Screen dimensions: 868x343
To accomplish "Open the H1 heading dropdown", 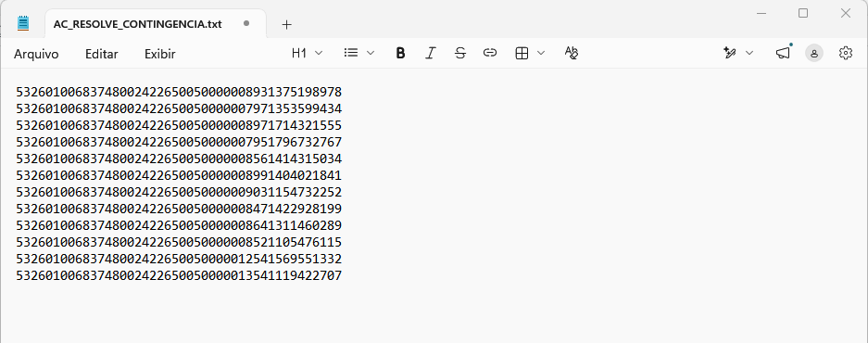I will coord(308,53).
